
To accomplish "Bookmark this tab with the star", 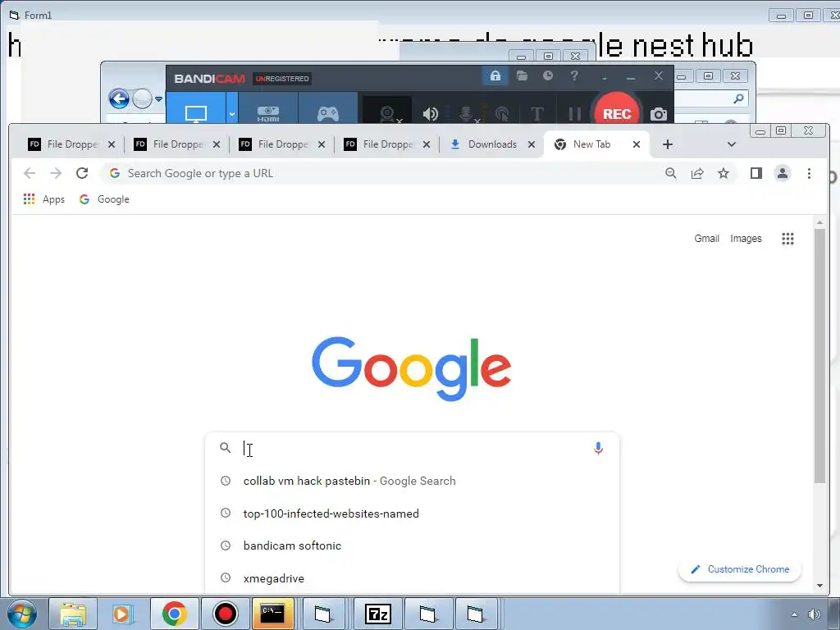I will click(x=724, y=173).
